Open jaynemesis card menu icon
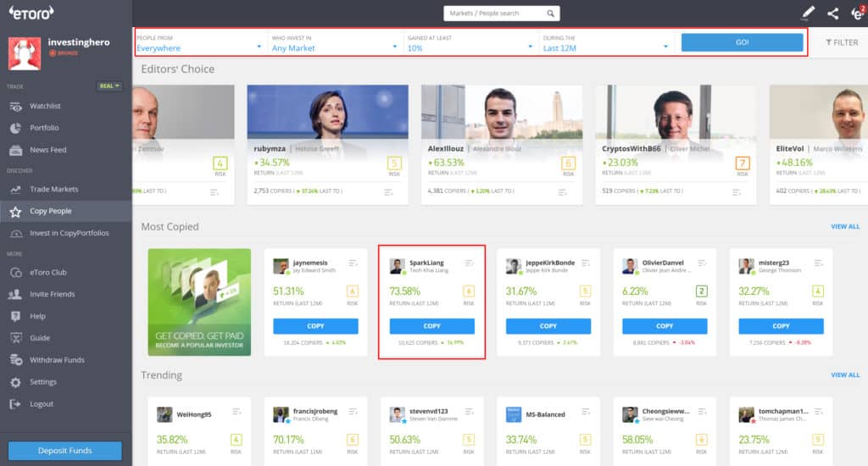This screenshot has width=868, height=466. tap(353, 263)
